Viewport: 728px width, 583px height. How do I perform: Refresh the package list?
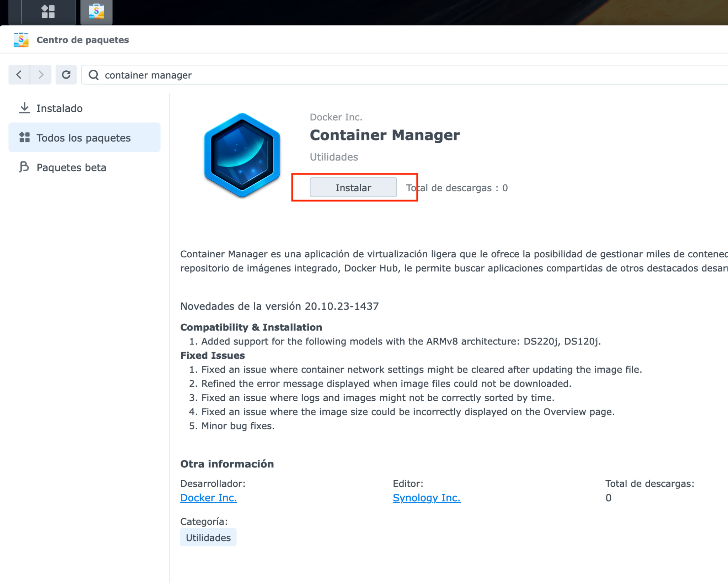pos(66,75)
